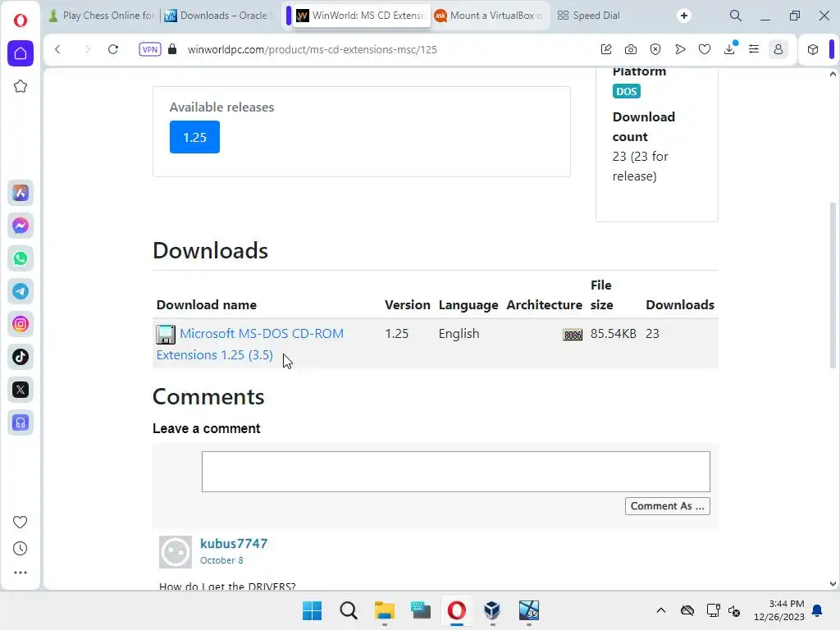
Task: Select the 1.25 release button
Action: tap(194, 137)
